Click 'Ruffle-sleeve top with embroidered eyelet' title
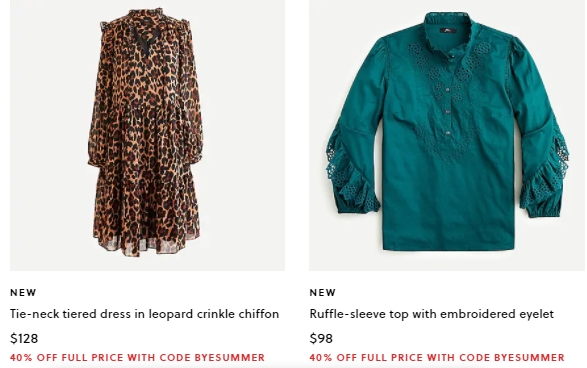Image resolution: width=587 pixels, height=368 pixels. 432,314
